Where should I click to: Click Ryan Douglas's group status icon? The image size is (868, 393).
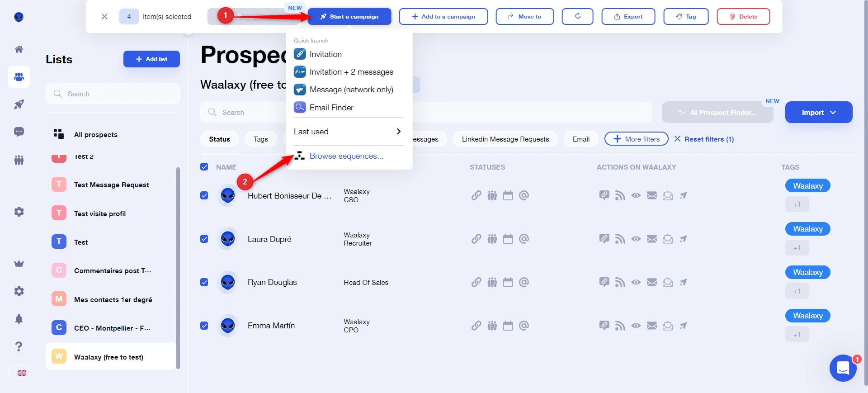pos(492,282)
